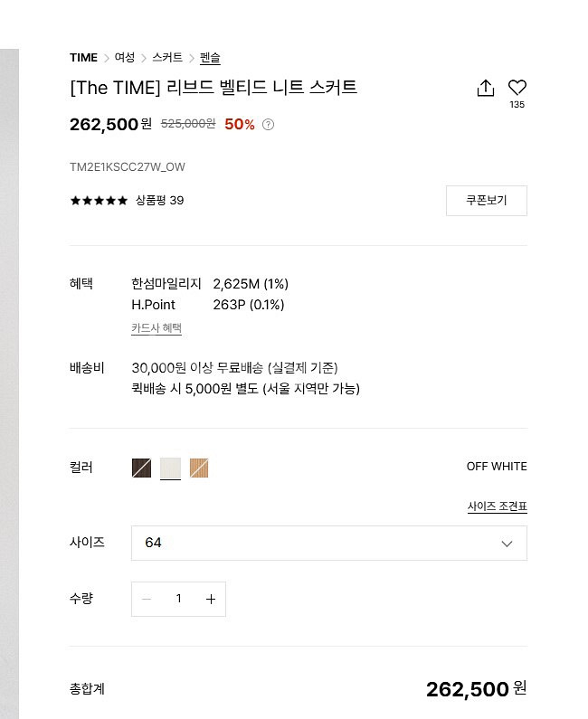Open 상품평 39 reviews
588x719 pixels.
(159, 201)
